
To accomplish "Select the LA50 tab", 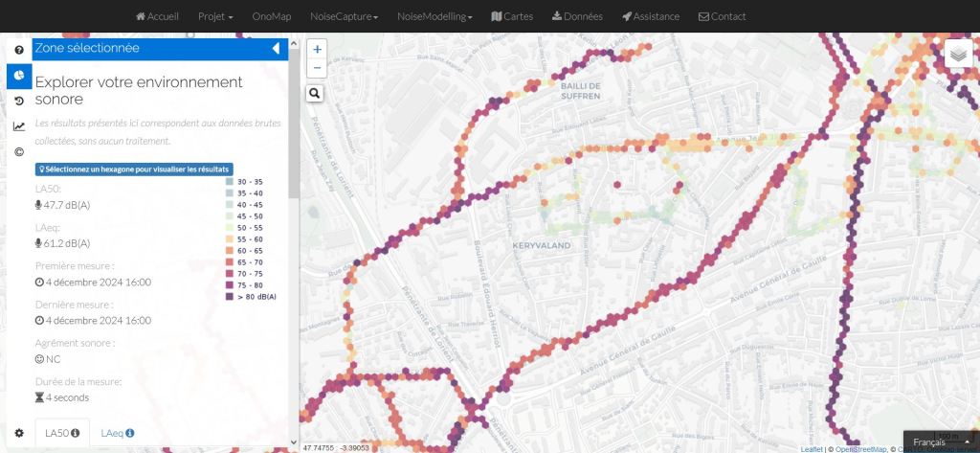I will [62, 433].
